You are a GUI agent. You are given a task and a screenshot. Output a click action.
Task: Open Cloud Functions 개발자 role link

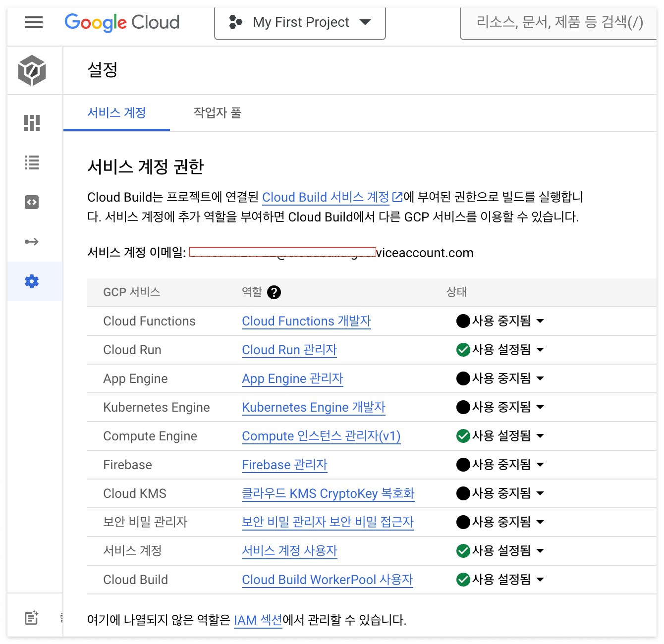point(306,321)
